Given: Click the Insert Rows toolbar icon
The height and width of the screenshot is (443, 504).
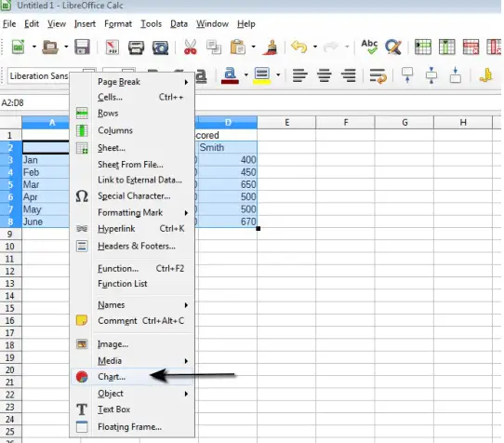Looking at the screenshot, I should pos(423,47).
